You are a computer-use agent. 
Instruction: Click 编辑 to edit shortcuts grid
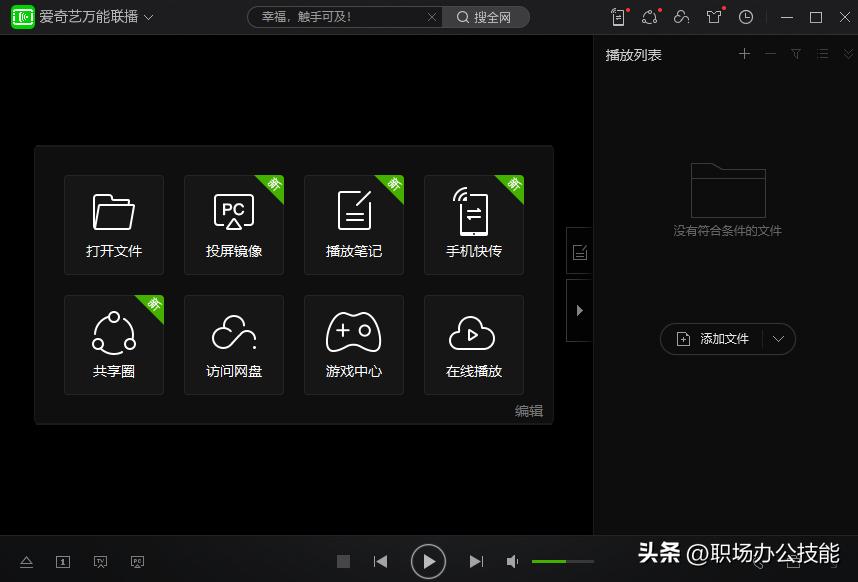pos(527,411)
